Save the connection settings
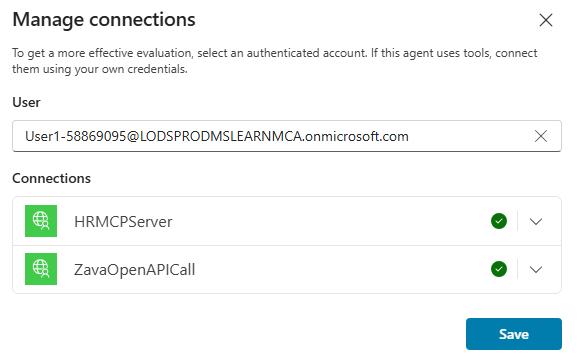The height and width of the screenshot is (360, 577). pyautogui.click(x=514, y=334)
